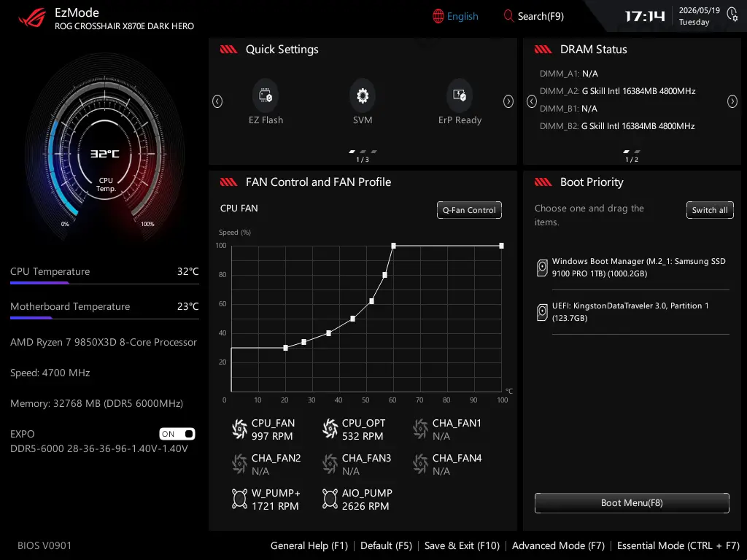Click the Memory: 32768 MB text
The height and width of the screenshot is (560, 747).
[96, 403]
